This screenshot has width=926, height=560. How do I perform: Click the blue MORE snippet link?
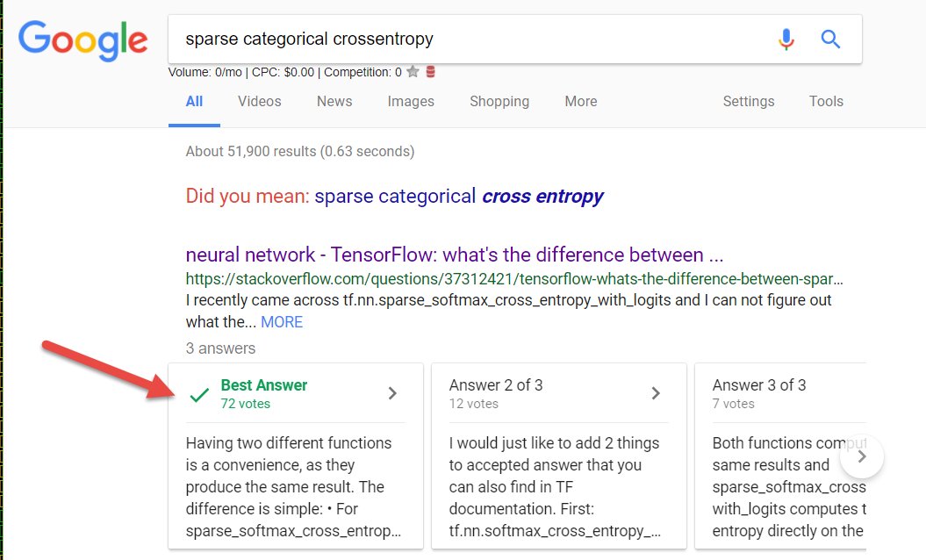click(282, 322)
